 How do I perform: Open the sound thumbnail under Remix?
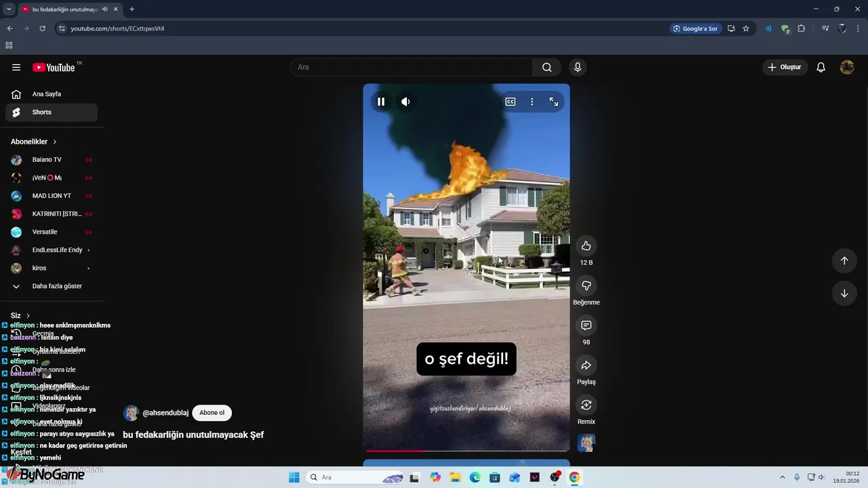[x=586, y=443]
